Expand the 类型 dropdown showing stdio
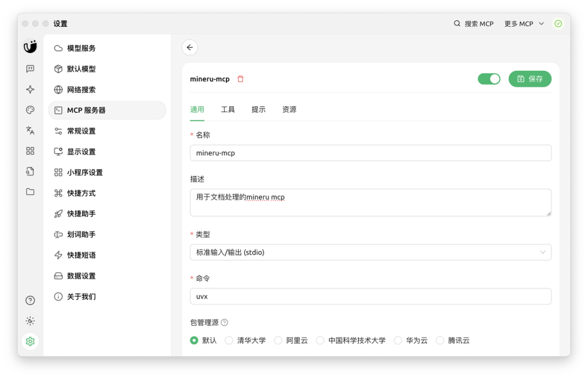588x378 pixels. (370, 252)
